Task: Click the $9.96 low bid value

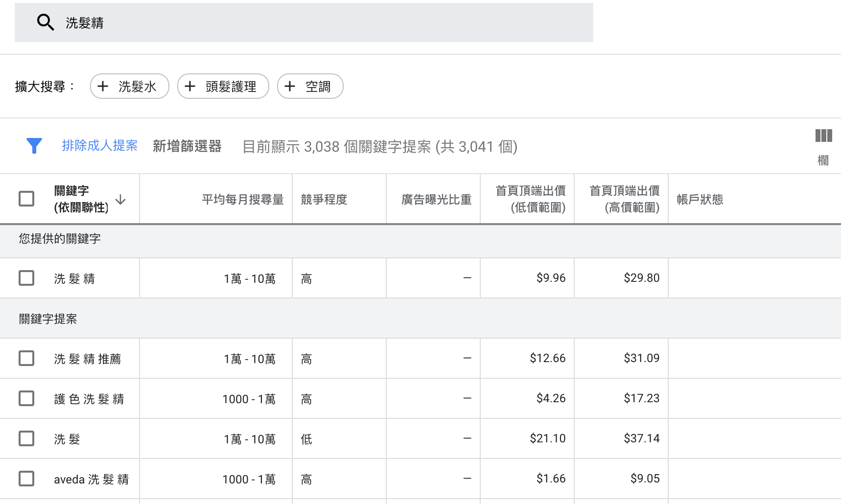Action: tap(551, 278)
